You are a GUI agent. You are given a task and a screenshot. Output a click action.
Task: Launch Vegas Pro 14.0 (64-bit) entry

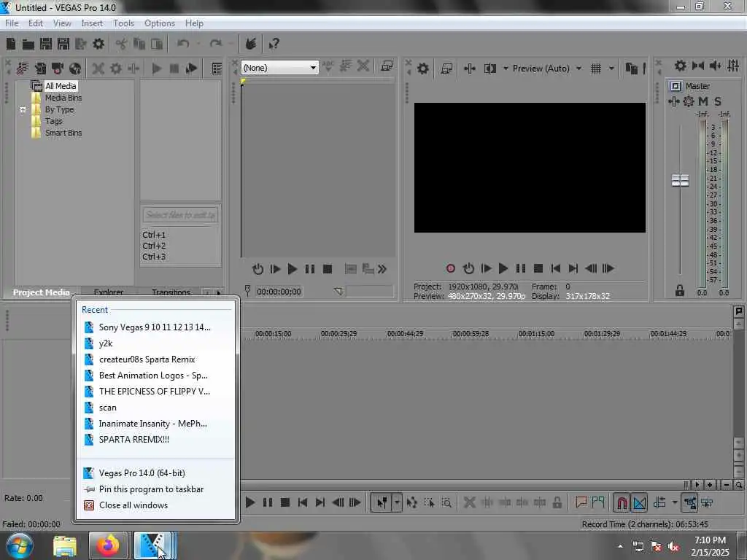pos(156,472)
